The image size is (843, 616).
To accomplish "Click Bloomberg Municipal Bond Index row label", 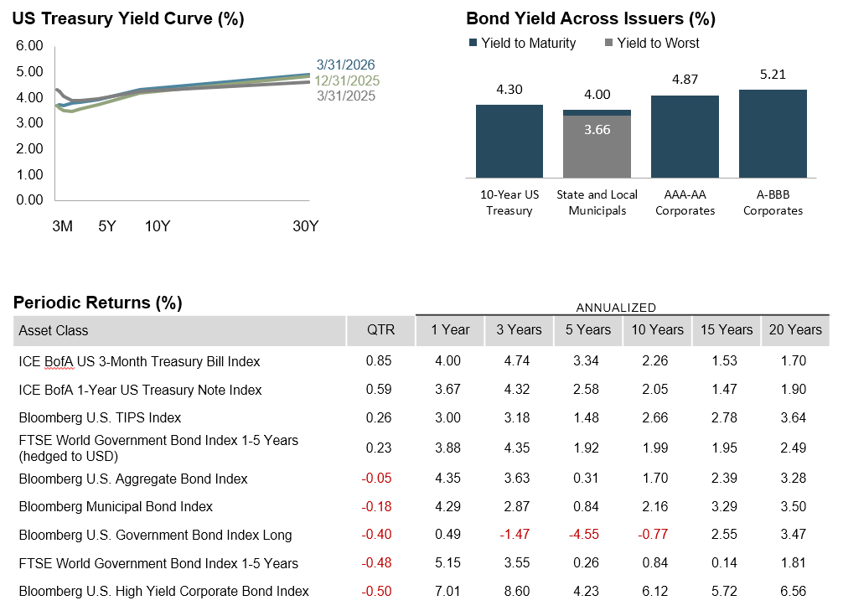I will coord(116,506).
